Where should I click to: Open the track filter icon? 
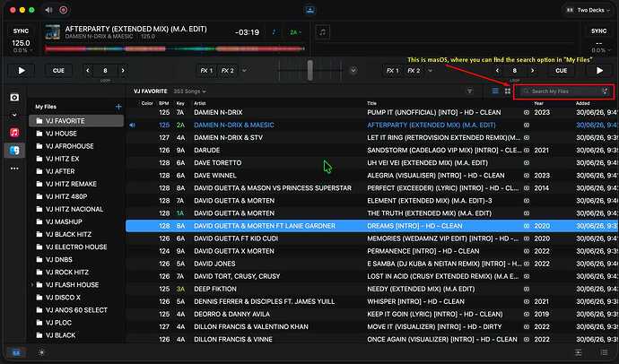[470, 91]
